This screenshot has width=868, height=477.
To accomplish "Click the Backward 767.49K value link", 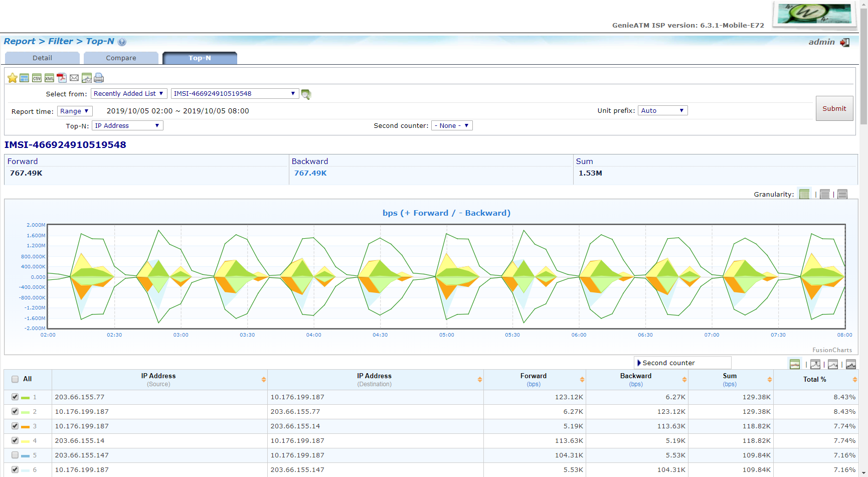I will 310,173.
